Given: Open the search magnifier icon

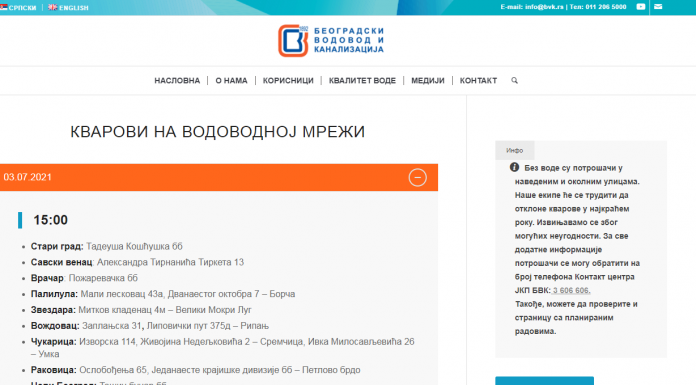Looking at the screenshot, I should [514, 80].
